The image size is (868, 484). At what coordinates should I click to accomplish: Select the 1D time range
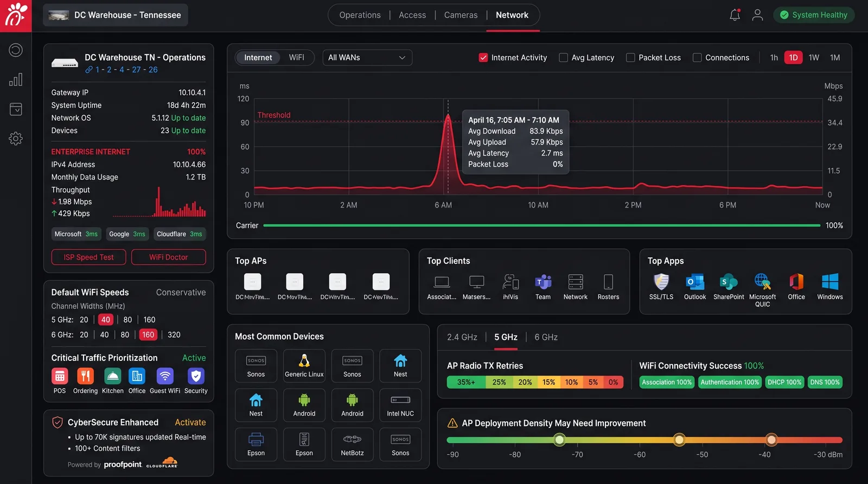pos(793,57)
